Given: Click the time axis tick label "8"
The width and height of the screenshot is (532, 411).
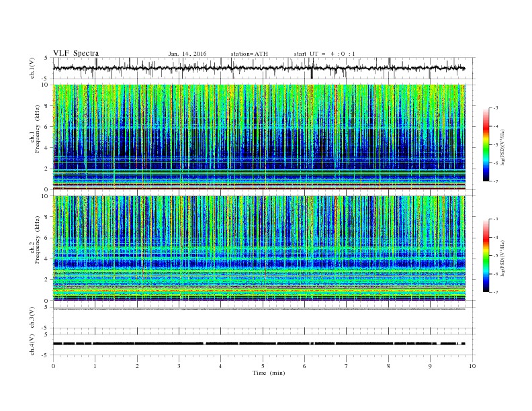Looking at the screenshot, I should [x=388, y=366].
